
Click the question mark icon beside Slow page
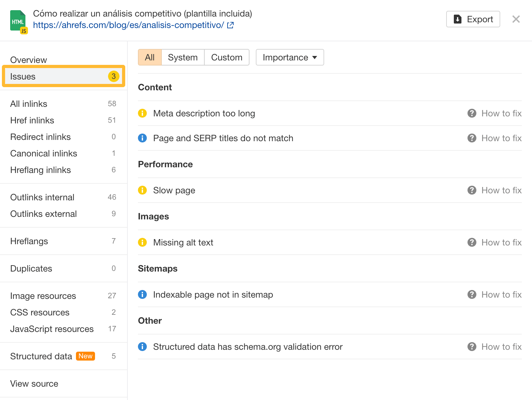[x=472, y=190]
